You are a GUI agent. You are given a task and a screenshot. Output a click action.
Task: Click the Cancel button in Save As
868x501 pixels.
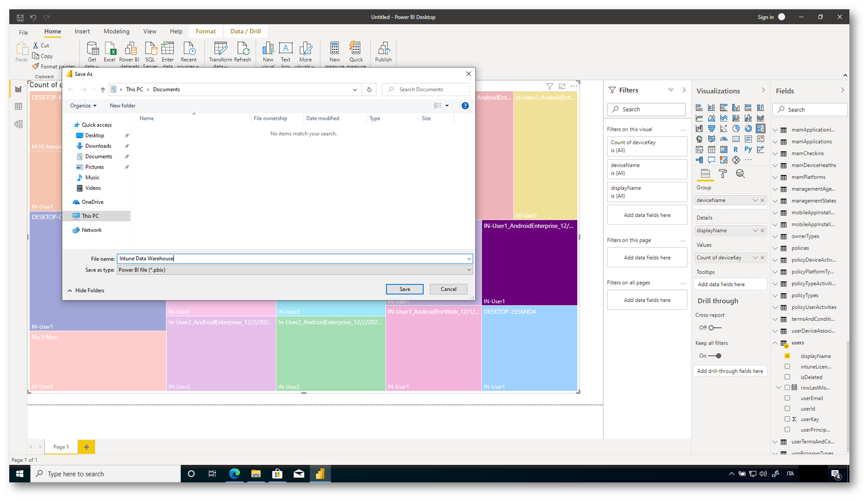point(448,289)
